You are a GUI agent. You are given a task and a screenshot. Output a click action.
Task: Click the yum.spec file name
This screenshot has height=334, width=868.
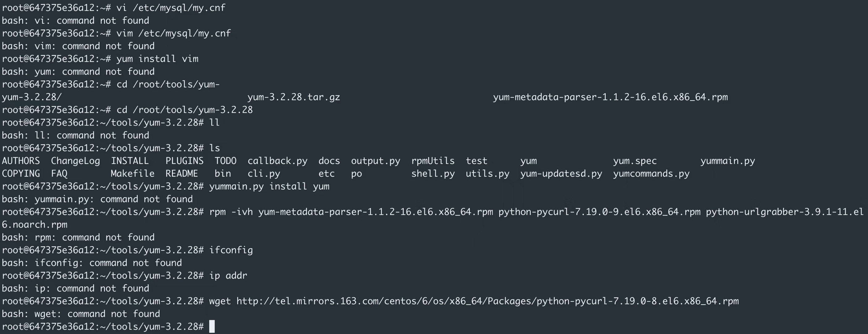tap(634, 161)
